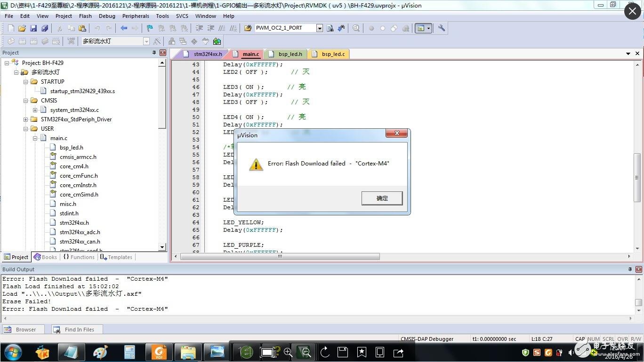The width and height of the screenshot is (644, 362).
Task: Click the Open file toolbar icon
Action: pyautogui.click(x=22, y=28)
